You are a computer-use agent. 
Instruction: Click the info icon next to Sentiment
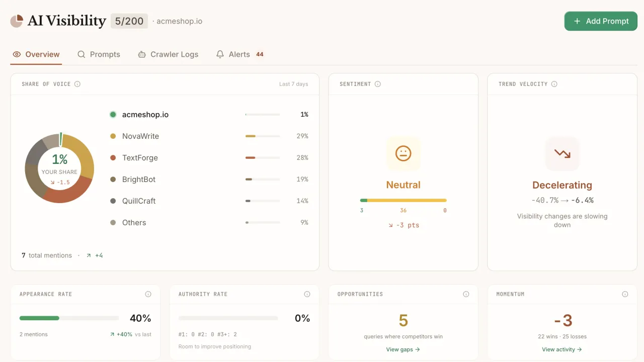pyautogui.click(x=378, y=84)
